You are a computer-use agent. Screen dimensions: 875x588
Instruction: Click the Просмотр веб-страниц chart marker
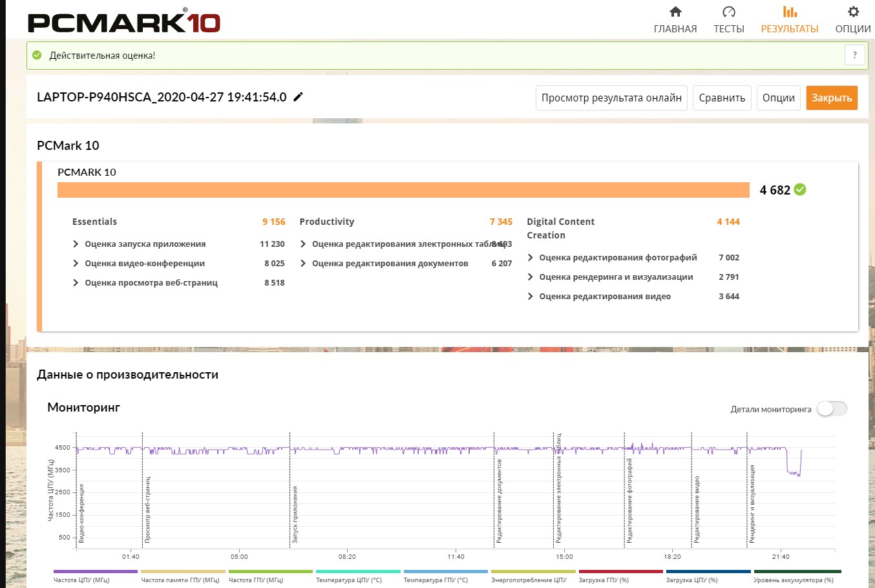[147, 509]
